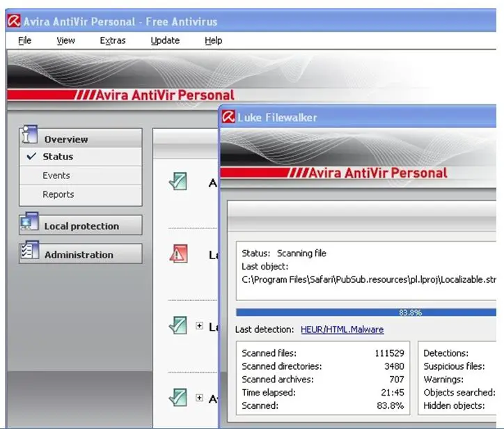Click the 'Status: Scanning file' text
Viewport: 504px width, 429px height.
[284, 253]
